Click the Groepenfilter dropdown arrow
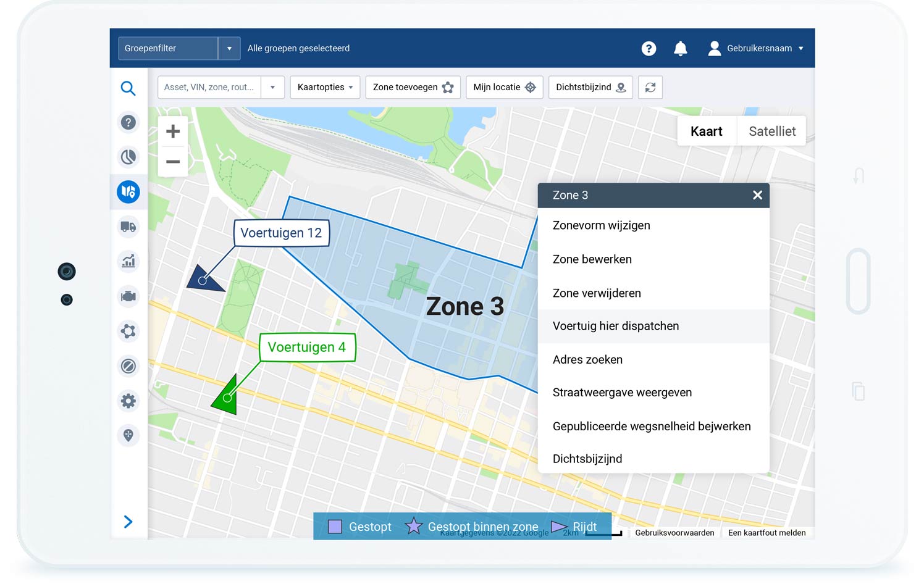The height and width of the screenshot is (584, 924). (229, 48)
